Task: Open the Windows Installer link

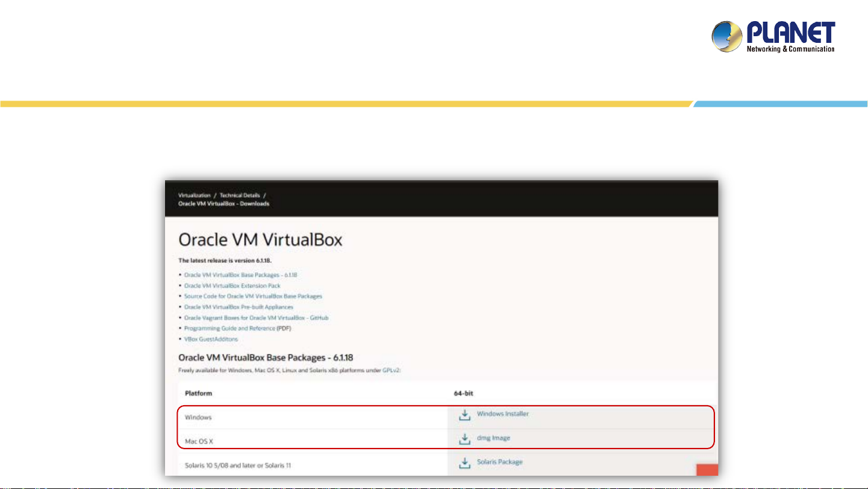Action: (503, 414)
